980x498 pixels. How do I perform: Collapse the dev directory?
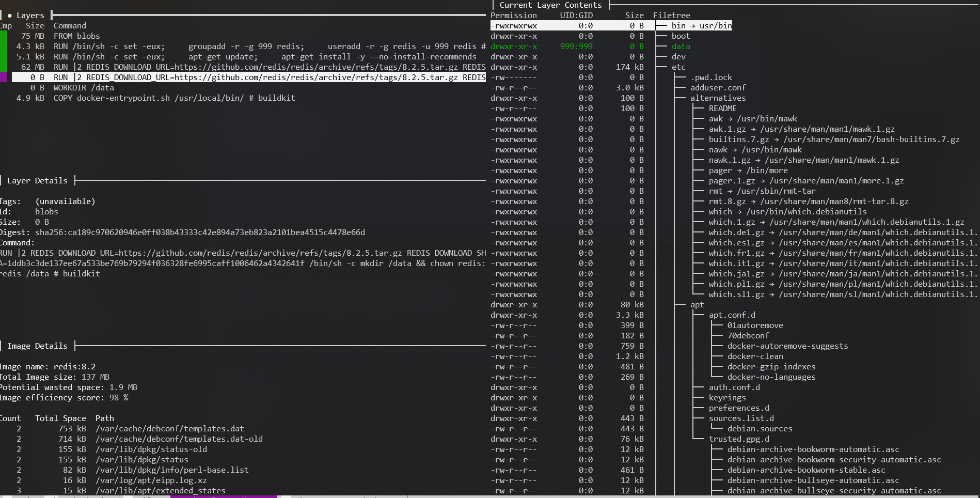pyautogui.click(x=678, y=57)
